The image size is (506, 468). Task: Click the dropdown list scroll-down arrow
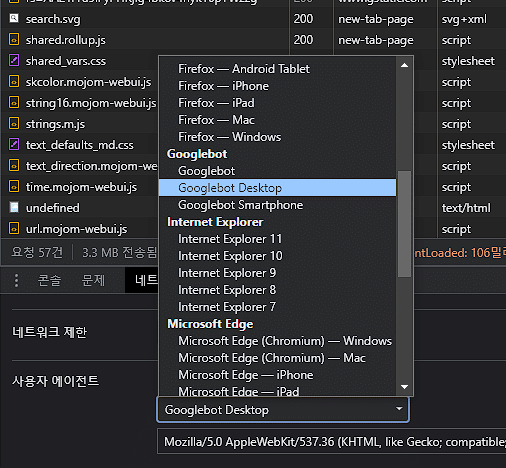point(405,387)
